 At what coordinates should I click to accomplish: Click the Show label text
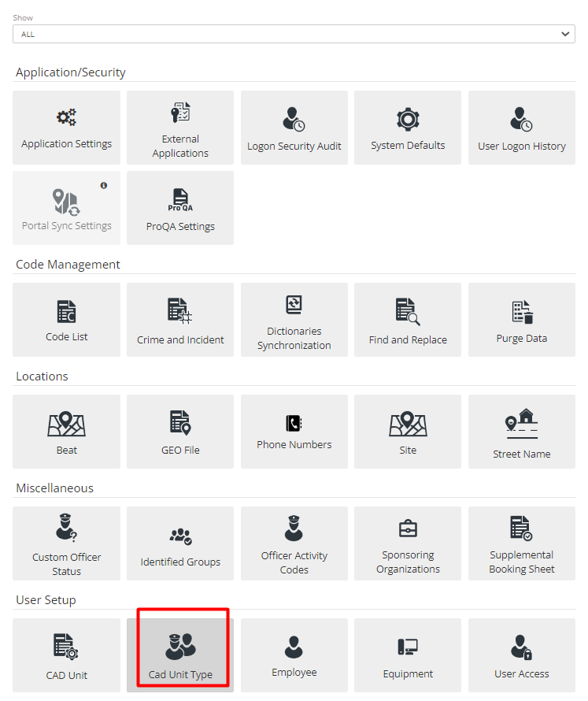point(23,18)
